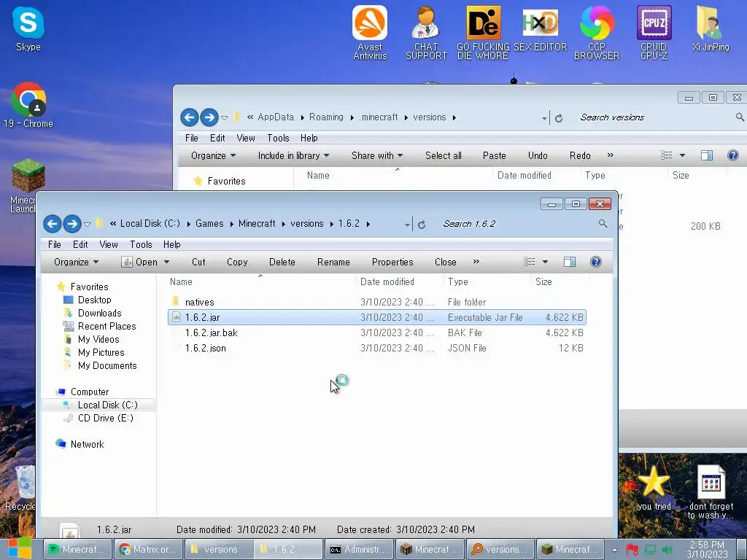Click the Delete toolbar button

coord(282,262)
